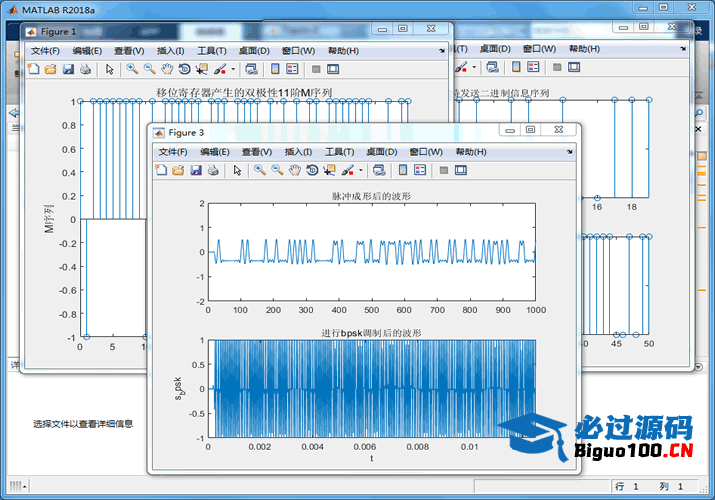Select Data Cursor tool in Figure 3
715x500 pixels.
[x=329, y=170]
